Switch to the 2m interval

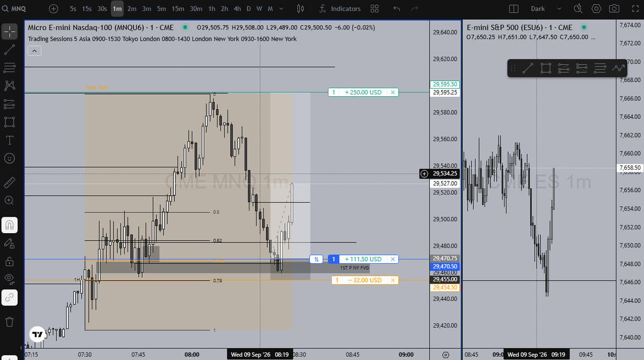pyautogui.click(x=131, y=9)
